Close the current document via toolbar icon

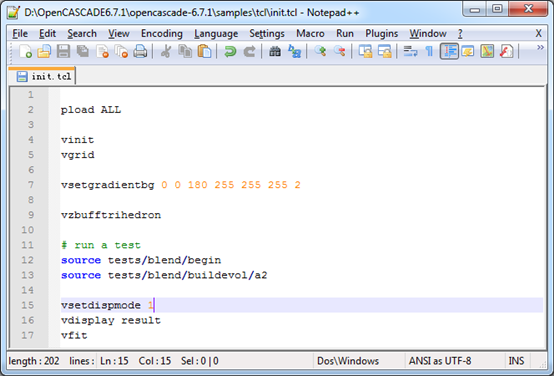(102, 51)
